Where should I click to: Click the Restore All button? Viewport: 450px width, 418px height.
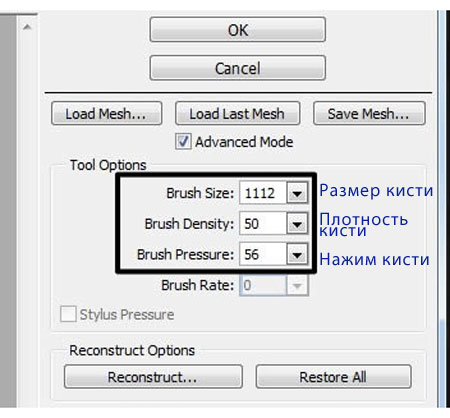pos(333,377)
